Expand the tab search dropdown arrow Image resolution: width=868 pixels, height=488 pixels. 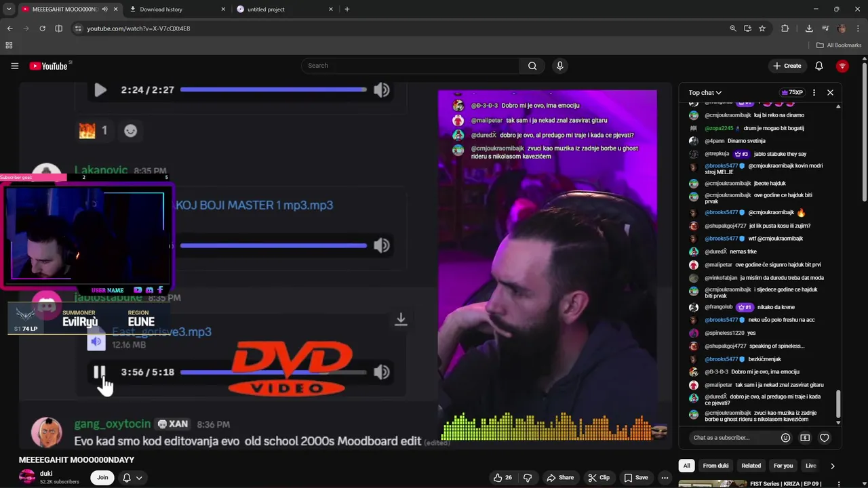click(x=9, y=9)
